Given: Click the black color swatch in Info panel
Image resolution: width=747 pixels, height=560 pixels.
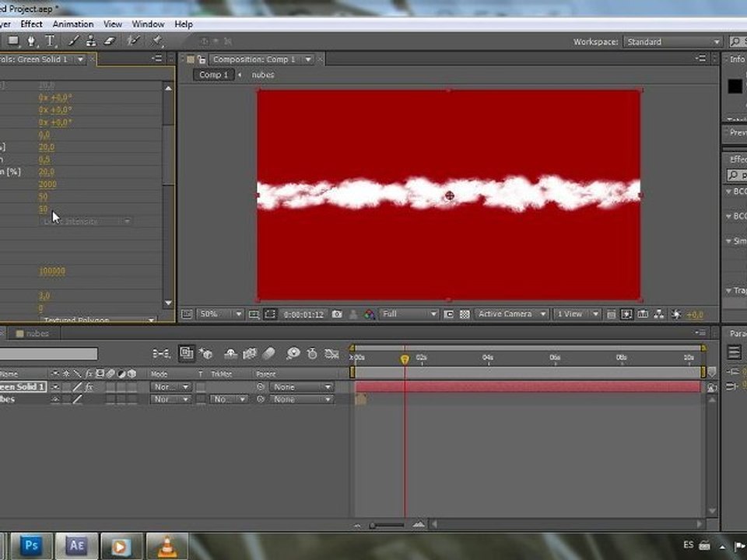Looking at the screenshot, I should tap(735, 86).
